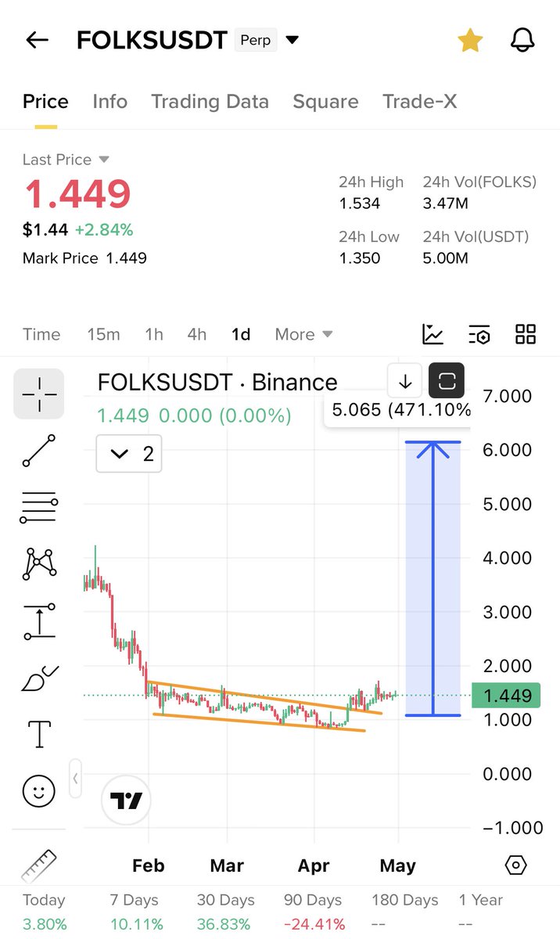Open the price alert bell icon
This screenshot has height=939, width=560.
(x=522, y=40)
